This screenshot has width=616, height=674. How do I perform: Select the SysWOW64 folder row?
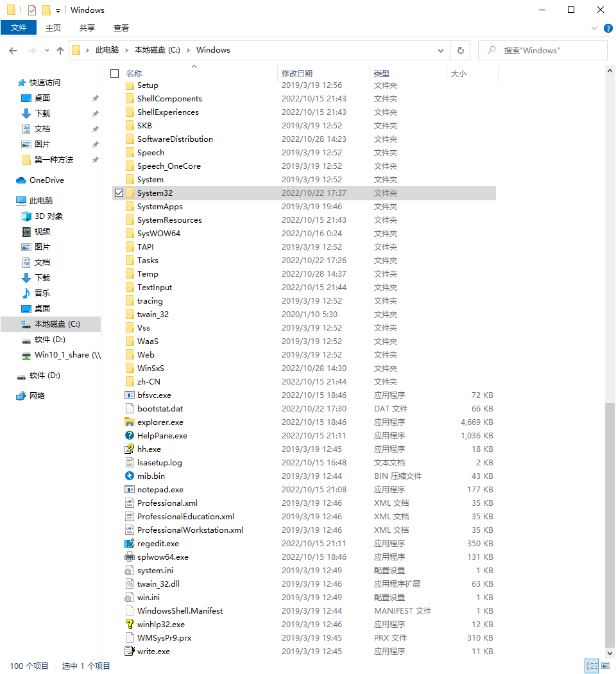304,234
